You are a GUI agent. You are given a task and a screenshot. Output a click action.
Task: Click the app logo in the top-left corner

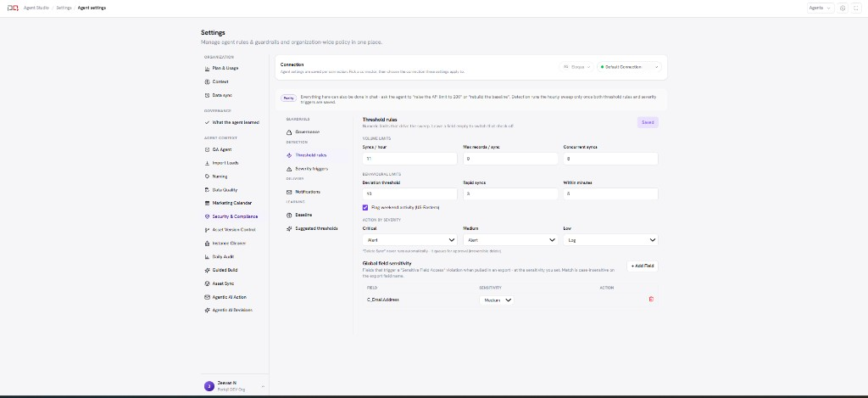tap(12, 8)
